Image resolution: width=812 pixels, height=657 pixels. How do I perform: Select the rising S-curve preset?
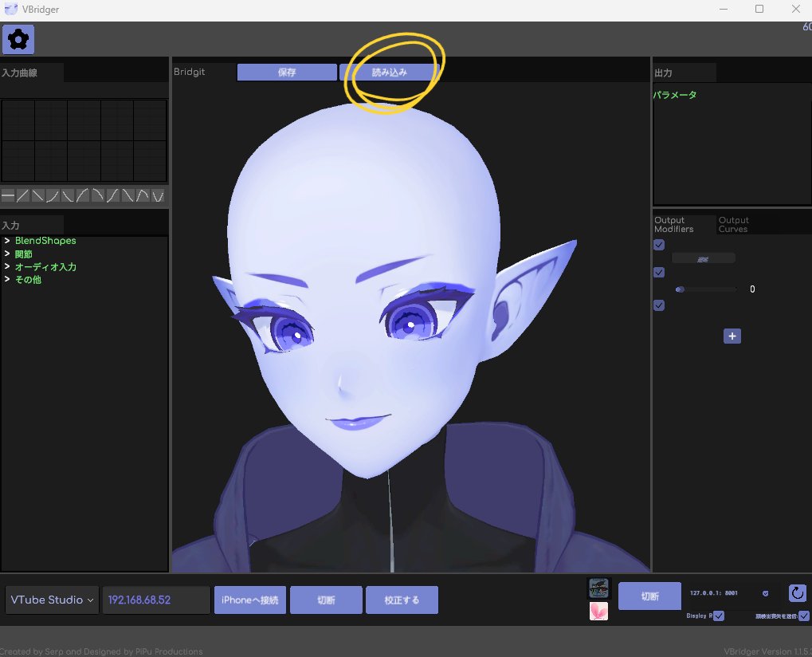(x=113, y=196)
